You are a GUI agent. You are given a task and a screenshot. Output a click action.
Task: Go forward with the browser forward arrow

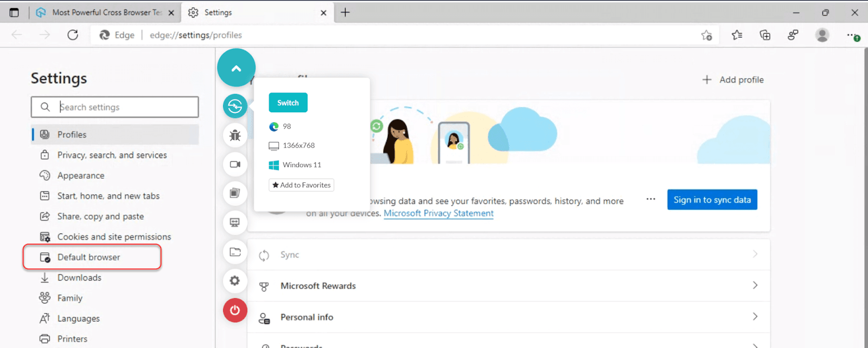click(44, 35)
